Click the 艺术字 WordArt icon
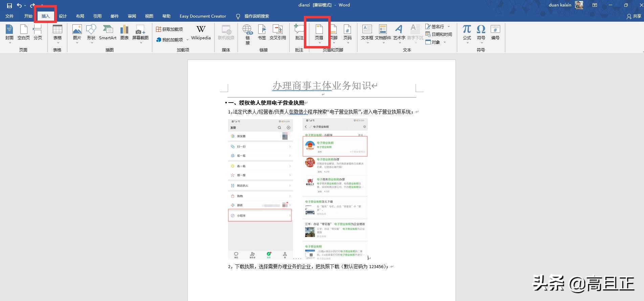644x301 pixels. coord(399,33)
